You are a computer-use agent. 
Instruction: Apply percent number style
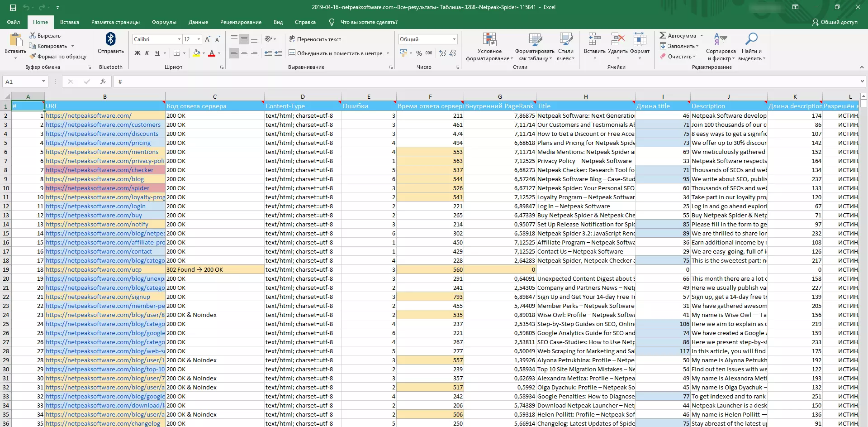pos(419,53)
